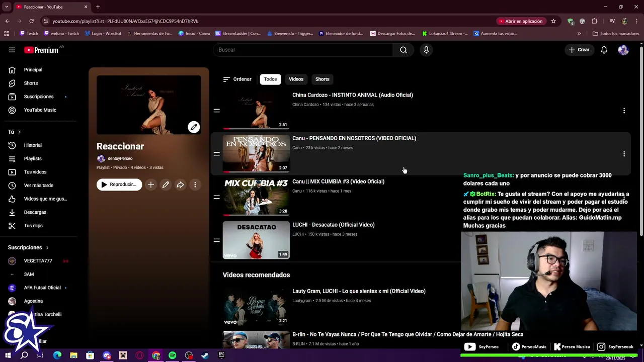Screen dimensions: 644x362
Task: Click Abrir en aplicación button
Action: click(x=521, y=21)
